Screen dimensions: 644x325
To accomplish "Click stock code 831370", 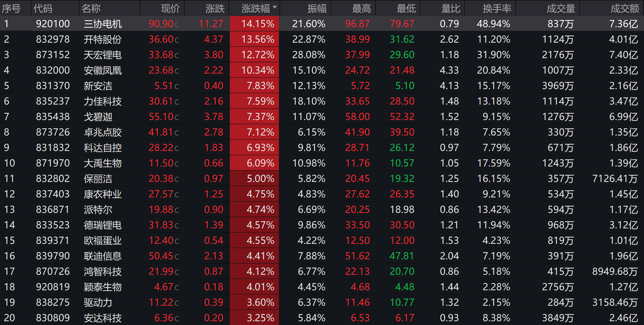I will (x=53, y=86).
